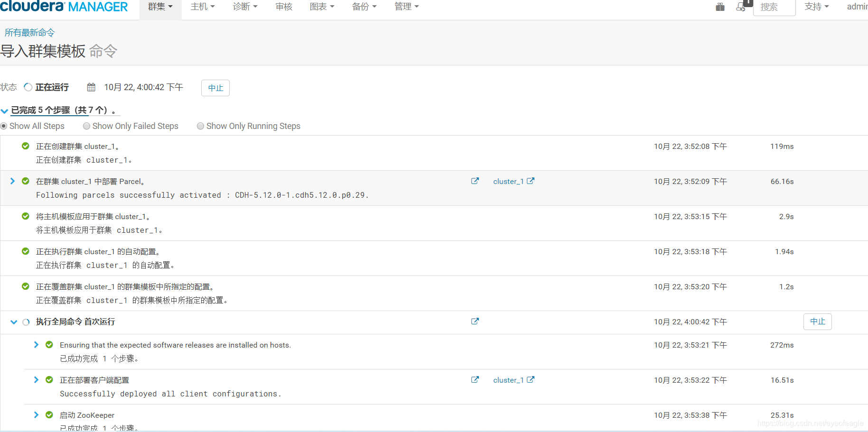Click success icon of 自动配置 step
This screenshot has height=432, width=868.
(26, 251)
